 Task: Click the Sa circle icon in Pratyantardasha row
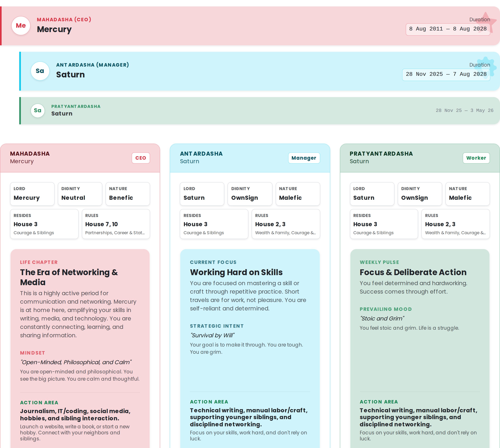pyautogui.click(x=38, y=110)
